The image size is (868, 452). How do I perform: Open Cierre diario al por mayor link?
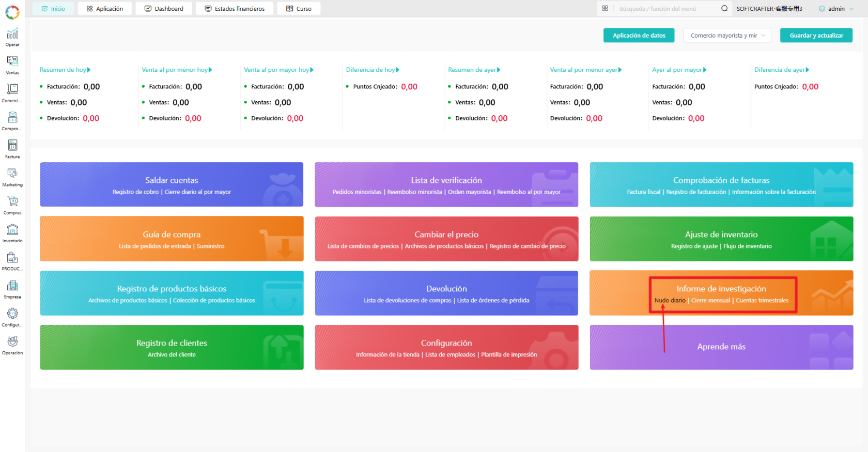pyautogui.click(x=197, y=192)
